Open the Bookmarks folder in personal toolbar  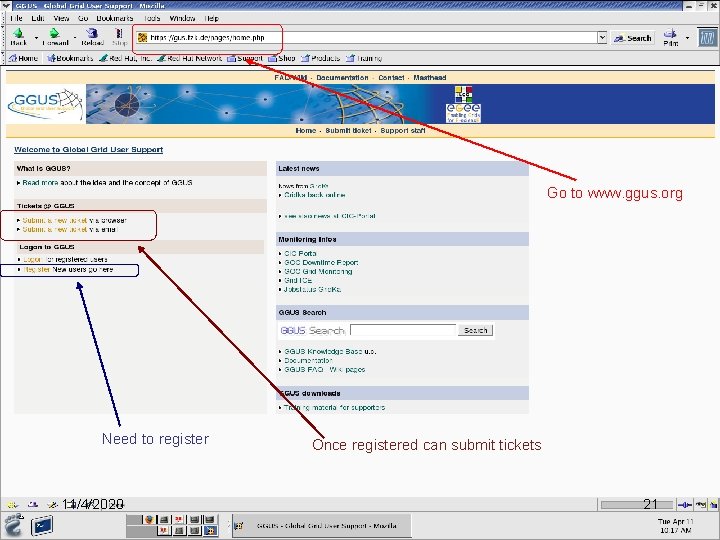pyautogui.click(x=70, y=58)
